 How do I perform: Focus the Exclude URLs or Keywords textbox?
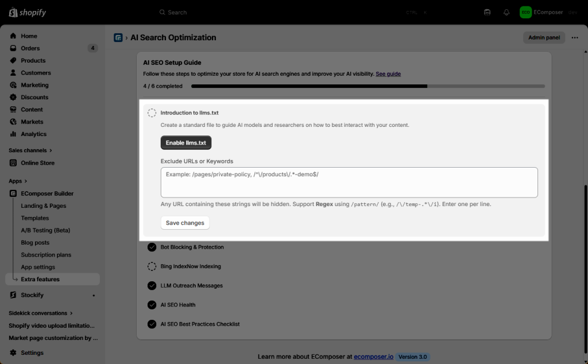349,183
